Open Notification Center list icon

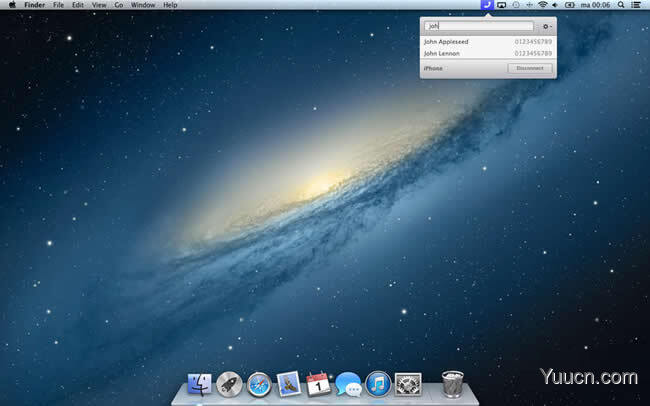635,5
